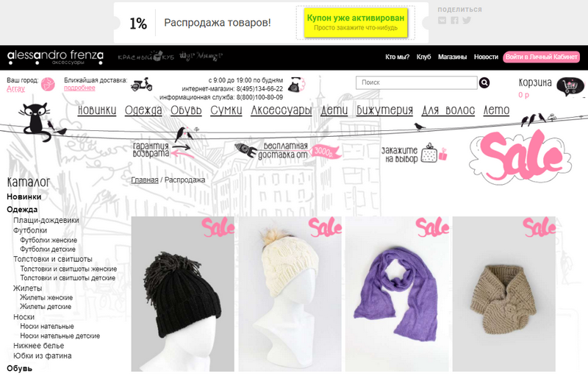Click Войти в Личный Кабинет button

(541, 57)
